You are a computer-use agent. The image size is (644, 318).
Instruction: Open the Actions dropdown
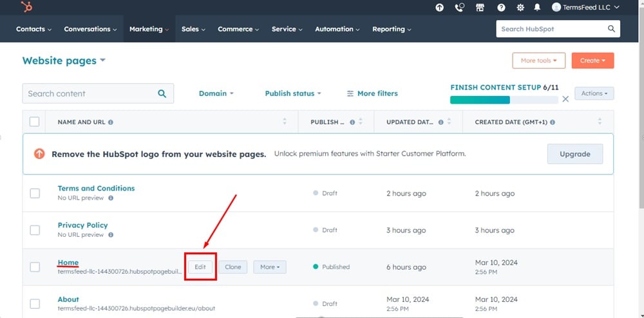pyautogui.click(x=594, y=93)
